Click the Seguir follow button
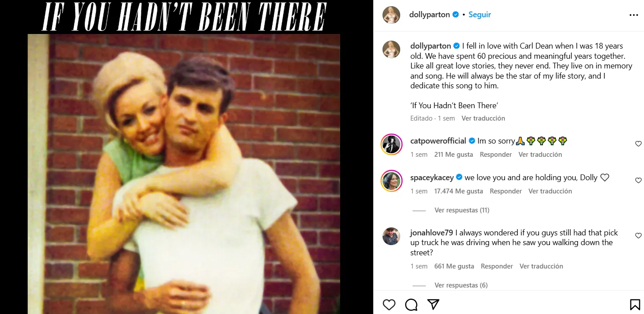The image size is (644, 314). [x=480, y=15]
